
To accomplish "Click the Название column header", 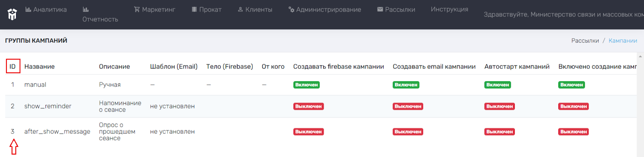I will [x=39, y=66].
